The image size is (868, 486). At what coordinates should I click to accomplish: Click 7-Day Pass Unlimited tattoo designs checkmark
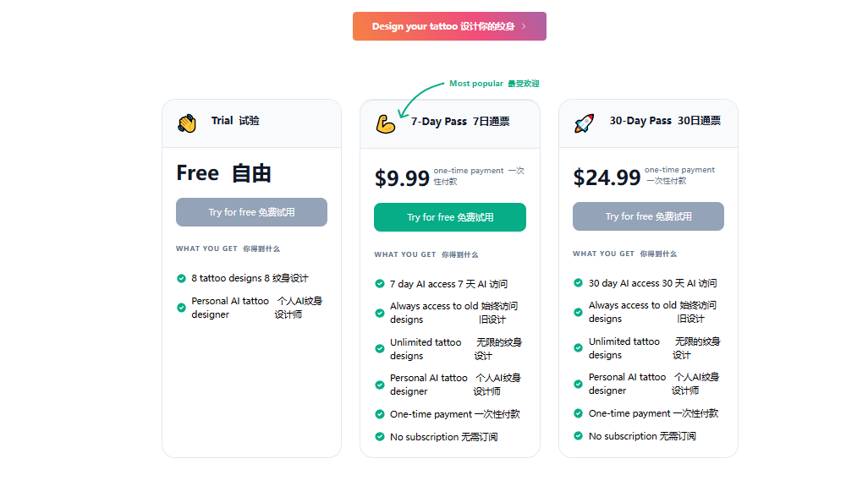coord(380,349)
